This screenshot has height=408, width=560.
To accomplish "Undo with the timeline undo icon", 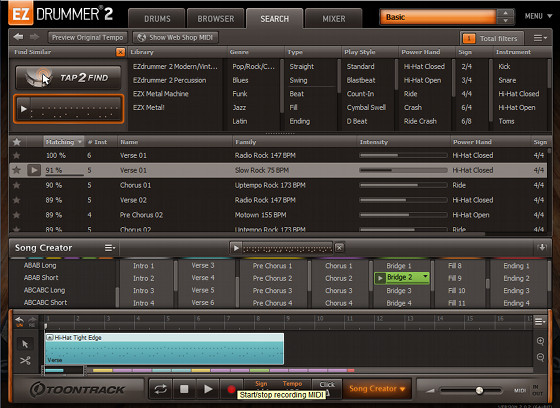I will (x=20, y=321).
